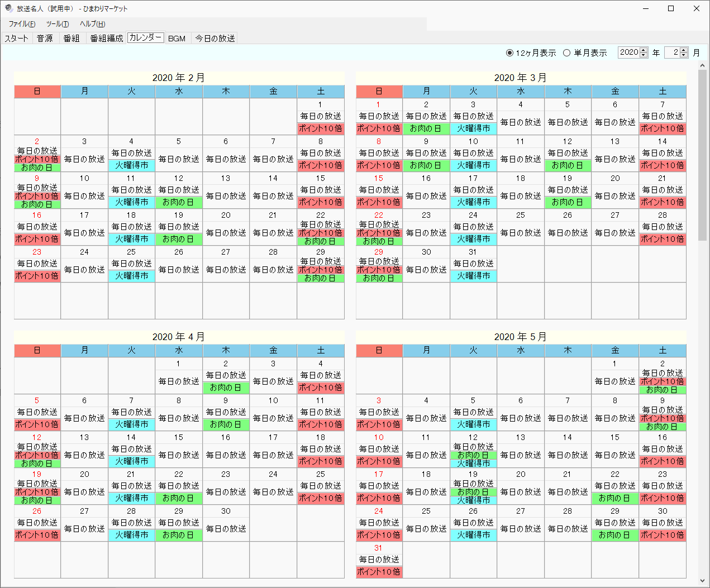Image resolution: width=710 pixels, height=588 pixels.
Task: Increase the year value with up arrow
Action: tap(644, 50)
